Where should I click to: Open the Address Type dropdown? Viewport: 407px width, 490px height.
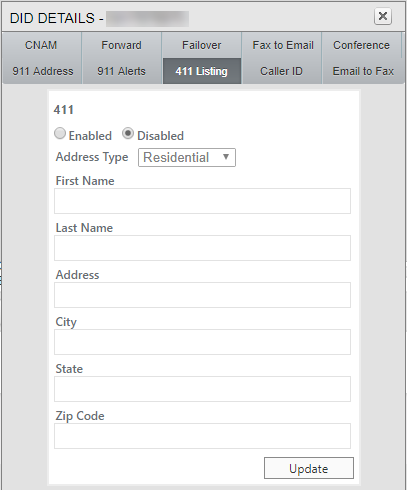pyautogui.click(x=187, y=157)
